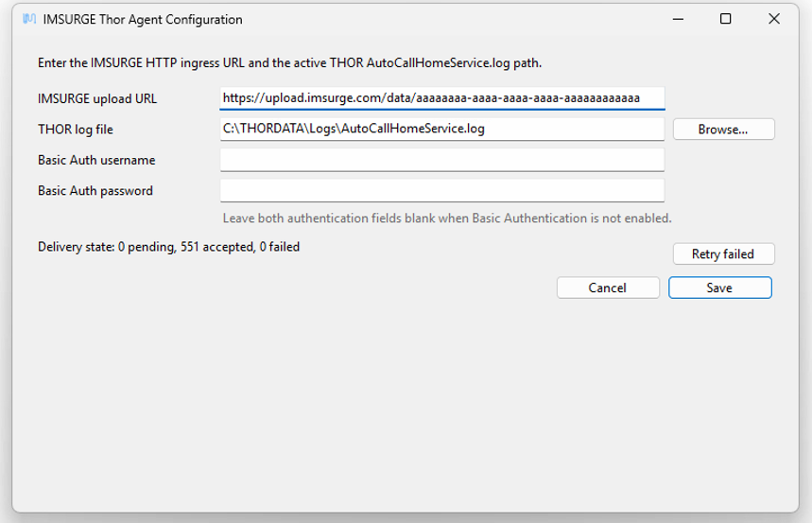Click the "Delivery state: 0 pending, 551 accepted, 0 failed" text
The height and width of the screenshot is (523, 812).
pyautogui.click(x=169, y=247)
